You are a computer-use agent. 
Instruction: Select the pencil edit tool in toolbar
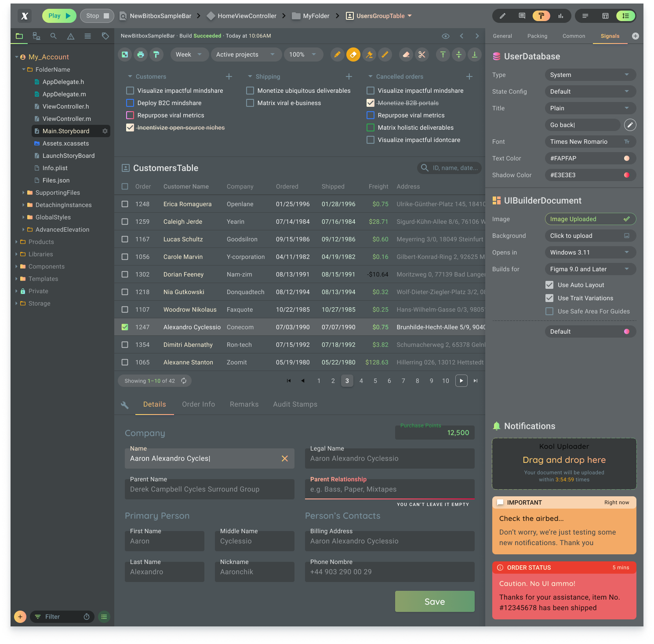click(337, 55)
